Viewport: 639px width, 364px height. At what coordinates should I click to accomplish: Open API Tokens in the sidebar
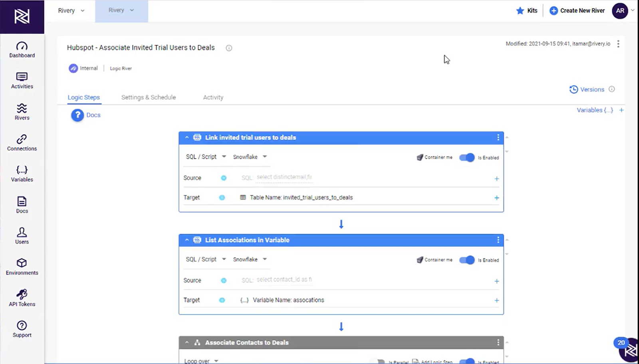point(22,298)
